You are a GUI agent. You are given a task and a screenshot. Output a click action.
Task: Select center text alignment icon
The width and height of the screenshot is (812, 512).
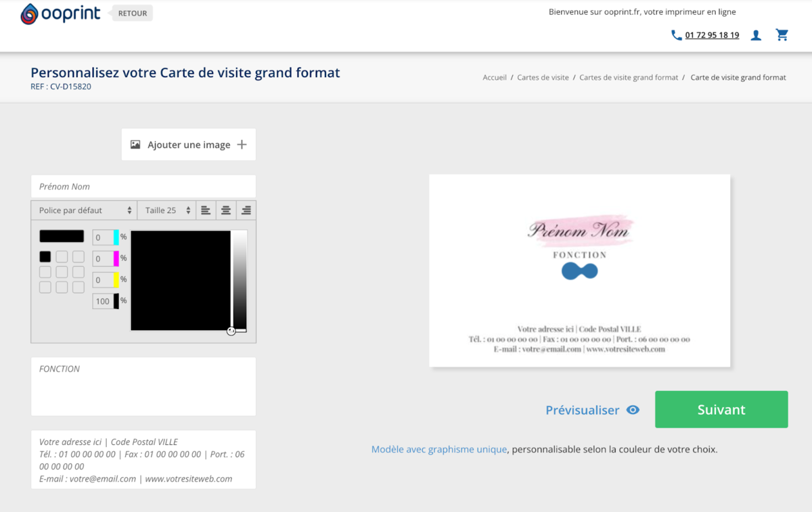tap(225, 210)
